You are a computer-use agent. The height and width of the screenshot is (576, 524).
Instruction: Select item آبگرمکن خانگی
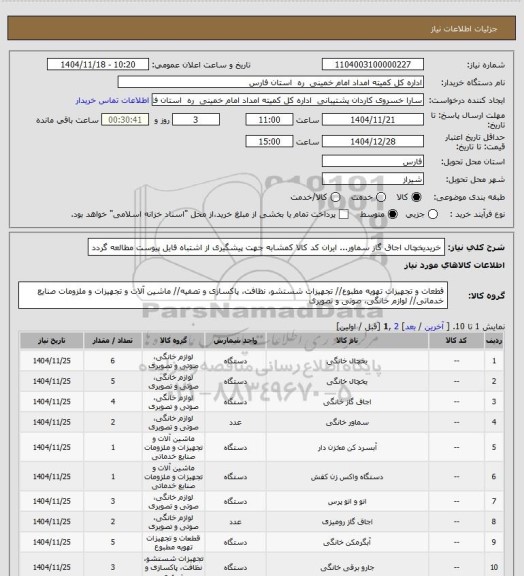347,542
